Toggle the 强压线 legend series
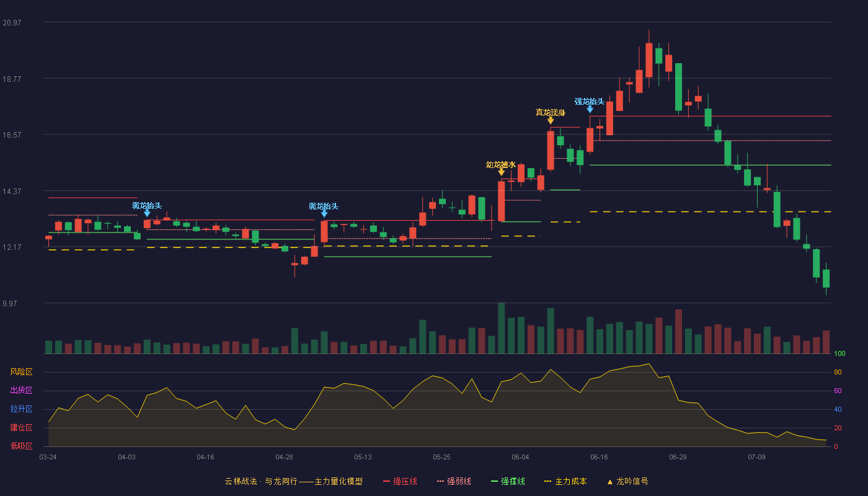The width and height of the screenshot is (868, 496). (x=400, y=481)
